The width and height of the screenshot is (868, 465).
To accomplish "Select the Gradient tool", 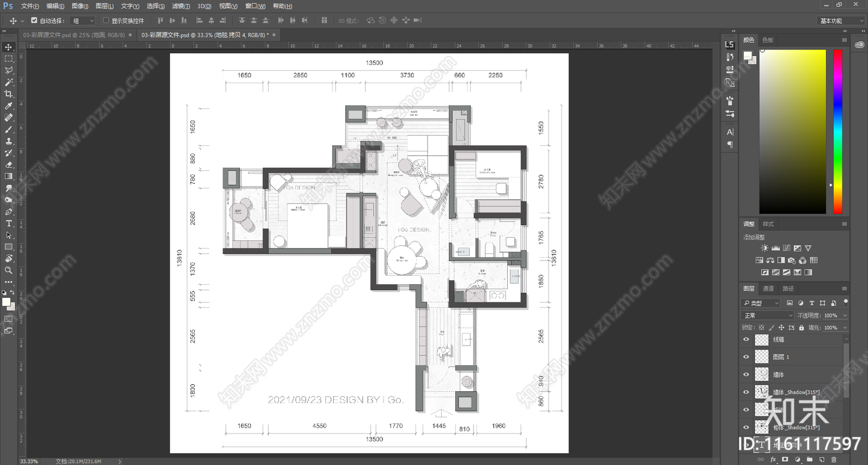I will pos(9,176).
